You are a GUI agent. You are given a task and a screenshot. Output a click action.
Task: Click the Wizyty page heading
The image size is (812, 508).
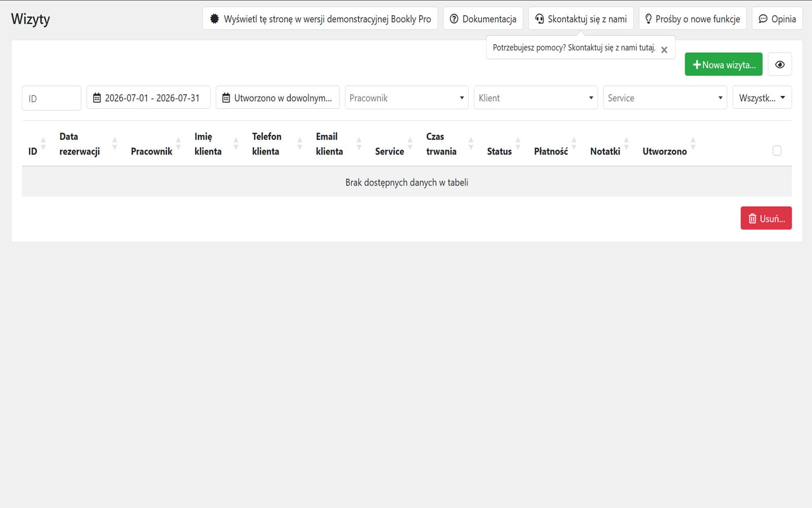(30, 19)
